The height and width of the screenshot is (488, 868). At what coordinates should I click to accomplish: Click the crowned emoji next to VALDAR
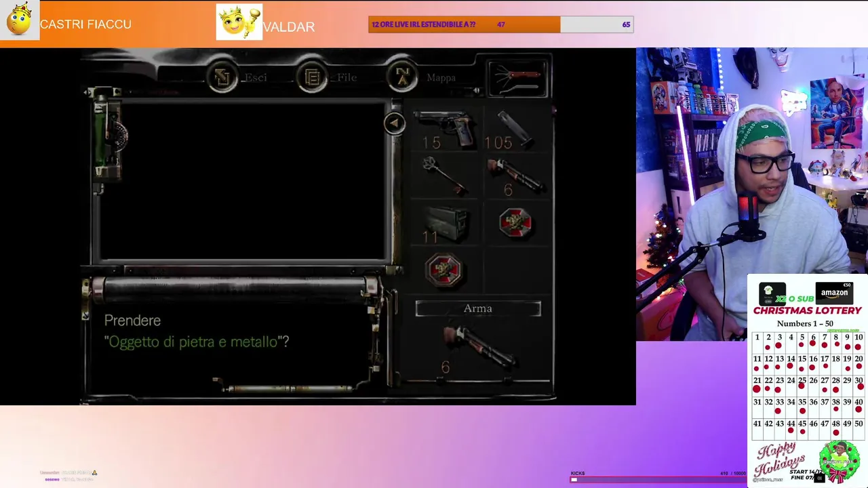239,22
